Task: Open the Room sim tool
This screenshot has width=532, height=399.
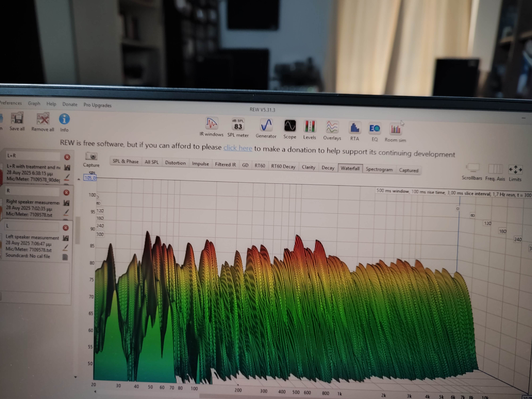Action: point(395,130)
